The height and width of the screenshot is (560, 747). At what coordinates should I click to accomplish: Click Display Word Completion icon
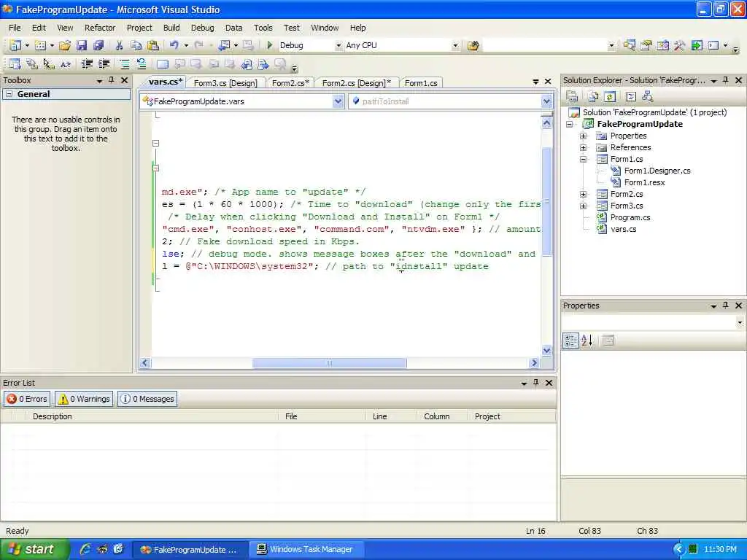[66, 64]
